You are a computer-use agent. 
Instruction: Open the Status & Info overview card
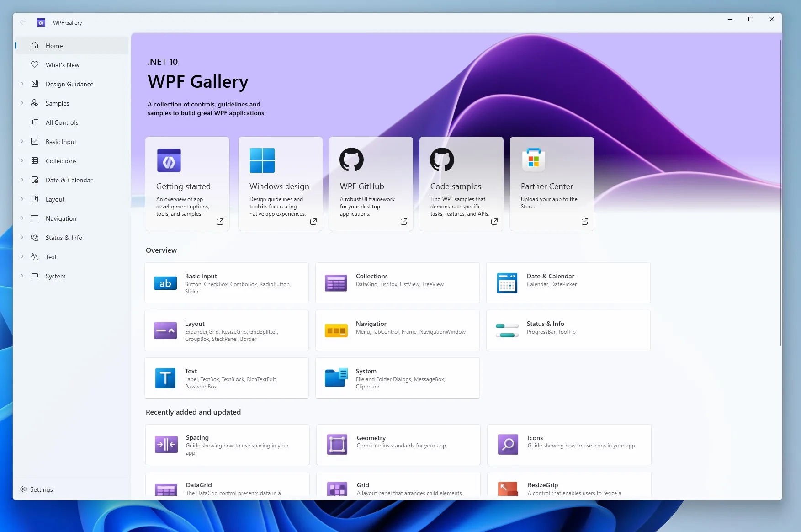tap(568, 330)
